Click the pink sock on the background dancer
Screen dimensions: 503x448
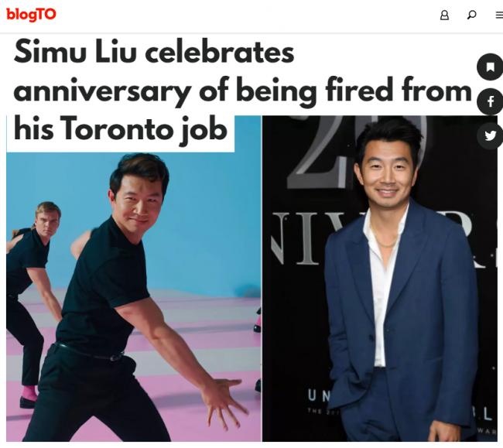click(x=29, y=394)
